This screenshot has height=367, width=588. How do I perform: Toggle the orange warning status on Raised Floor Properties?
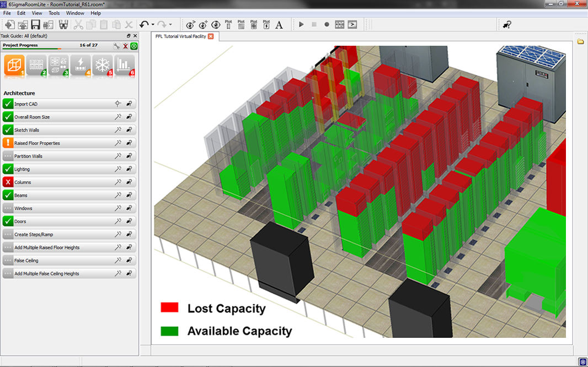point(8,143)
